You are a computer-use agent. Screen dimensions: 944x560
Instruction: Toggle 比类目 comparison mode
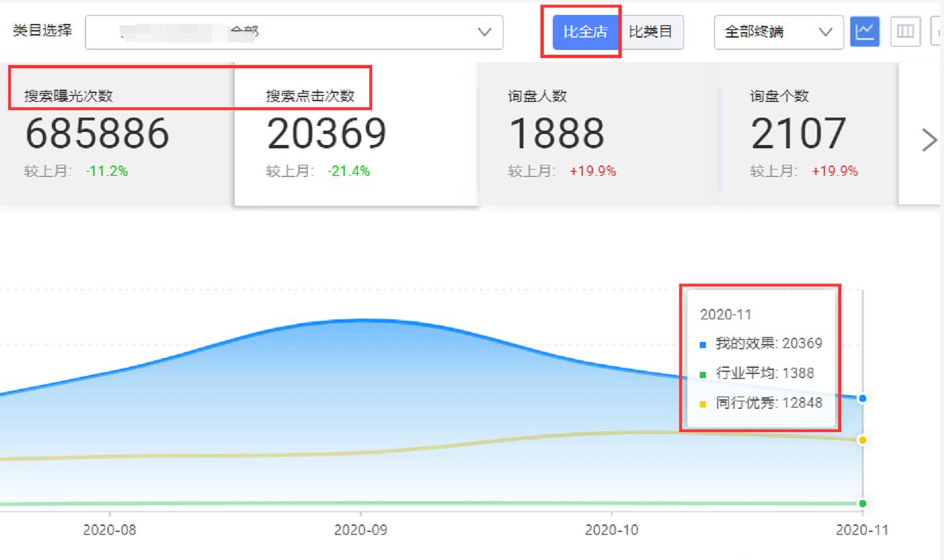[x=651, y=32]
